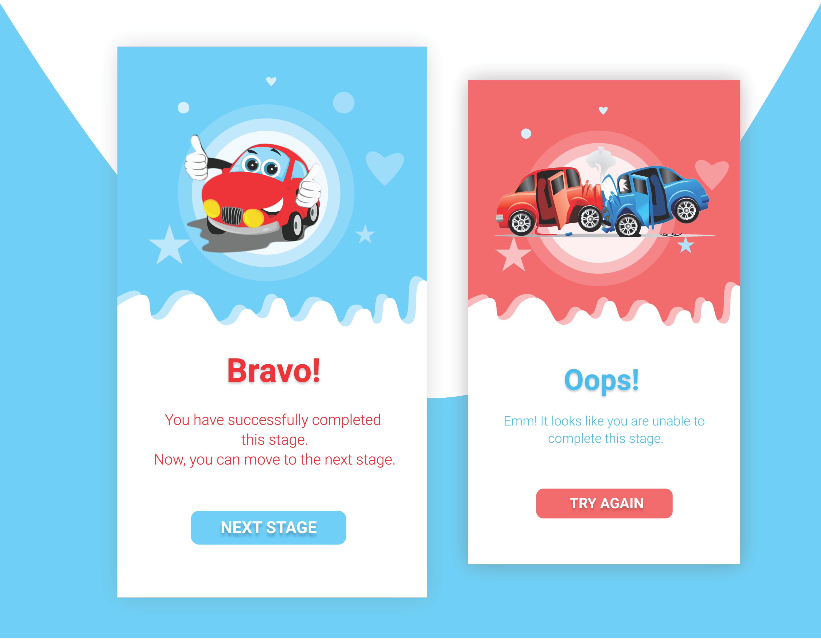The image size is (821, 644).
Task: Tap the TRY AGAIN button
Action: [x=604, y=503]
